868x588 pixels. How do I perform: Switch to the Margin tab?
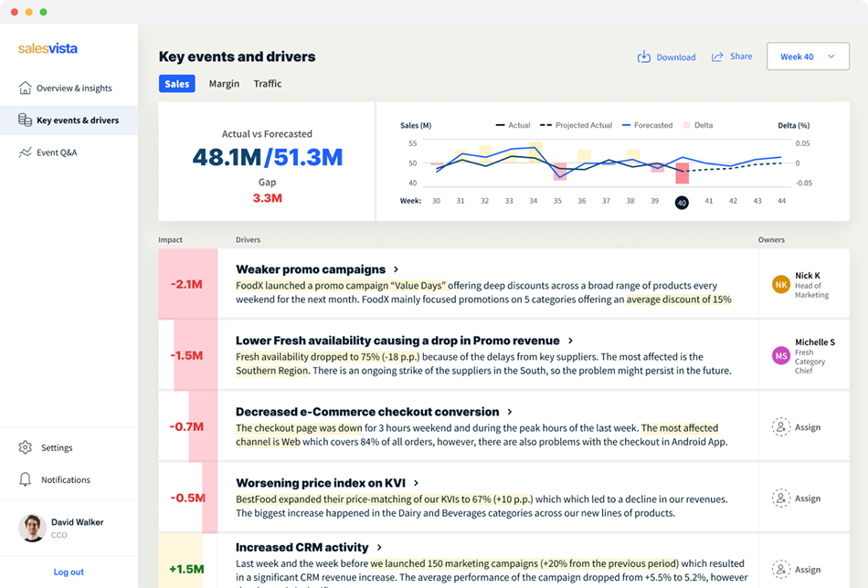[224, 83]
